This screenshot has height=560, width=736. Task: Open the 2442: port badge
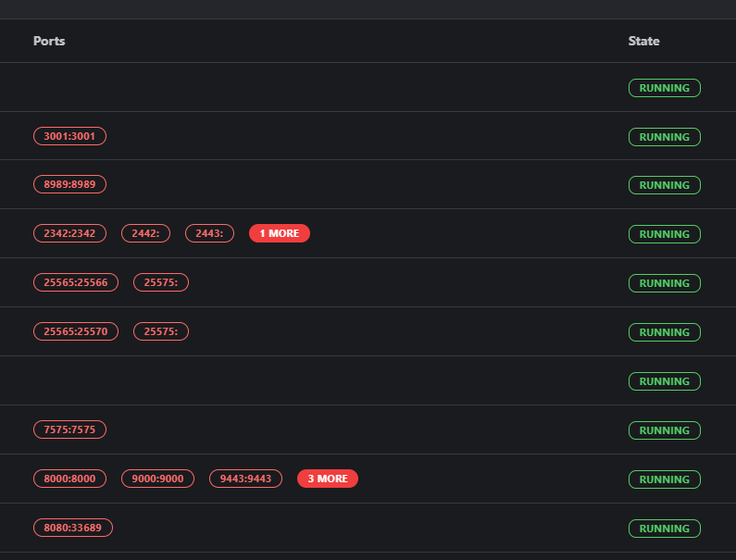coord(146,233)
